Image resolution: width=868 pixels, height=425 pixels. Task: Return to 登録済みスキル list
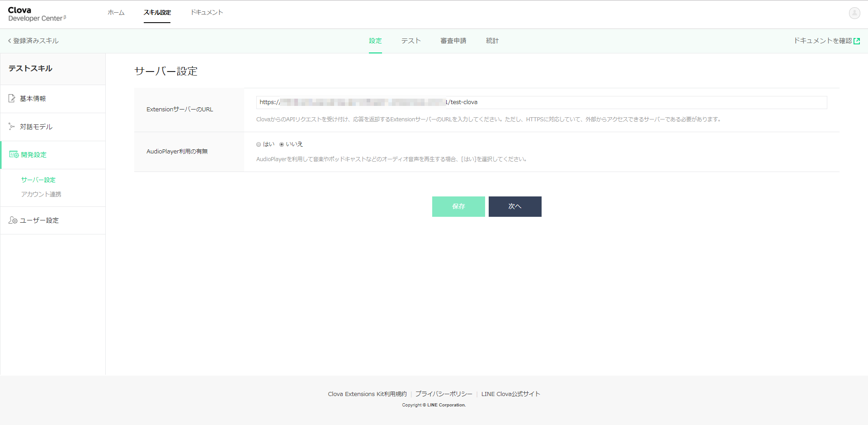[x=36, y=41]
